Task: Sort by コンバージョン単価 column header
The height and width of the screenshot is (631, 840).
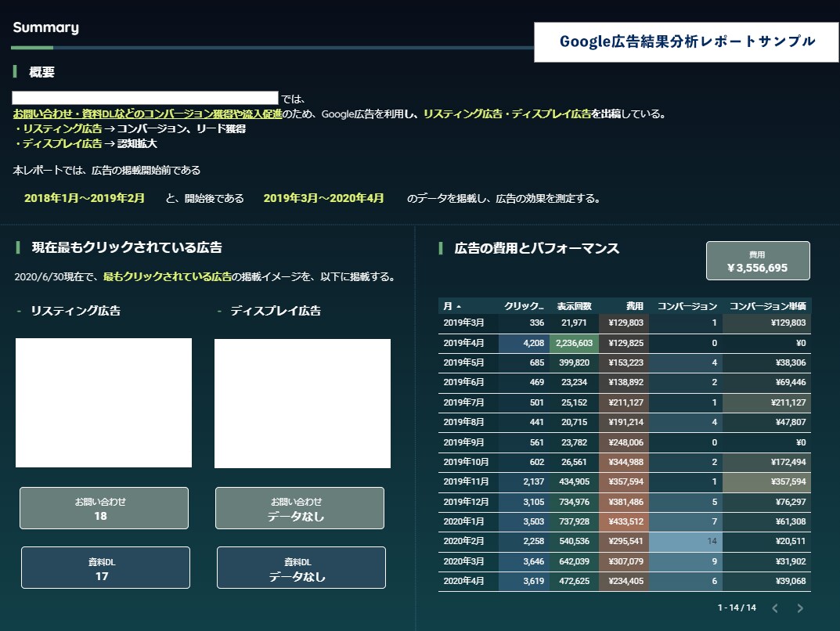Action: tap(767, 306)
